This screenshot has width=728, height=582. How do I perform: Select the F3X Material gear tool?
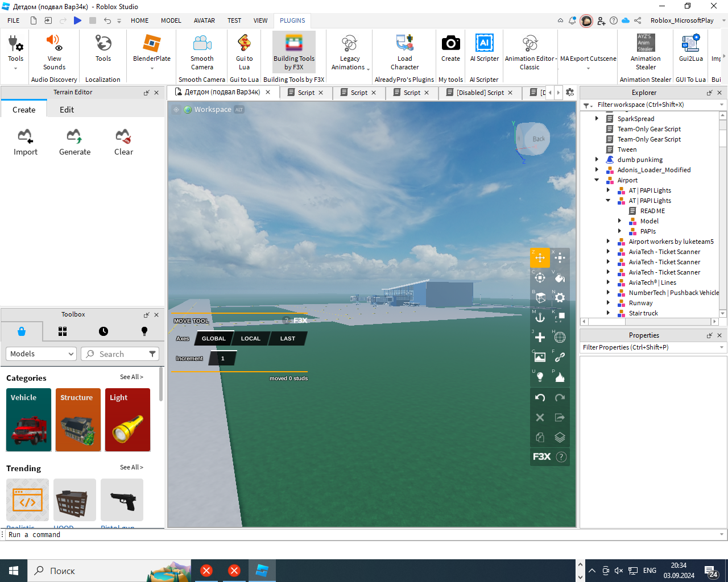pos(560,297)
